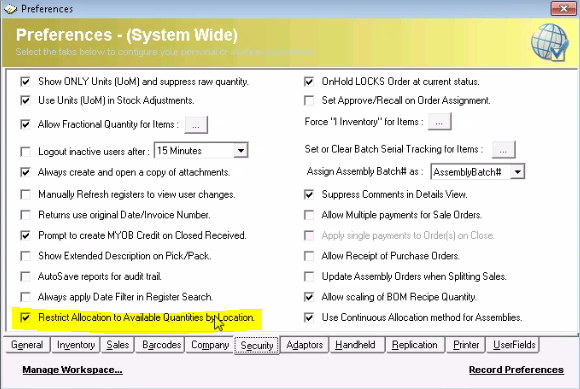Switch to the Adaptors tab
The image size is (580, 389).
[304, 345]
